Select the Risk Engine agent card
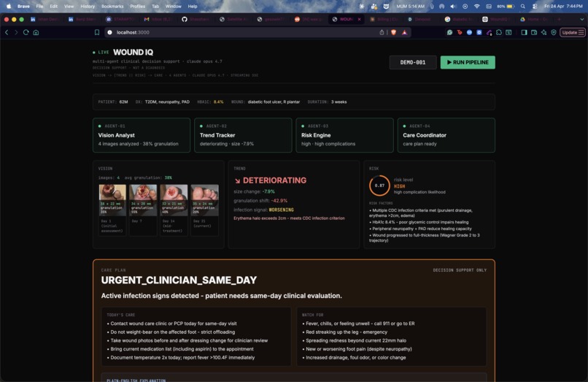 point(344,135)
